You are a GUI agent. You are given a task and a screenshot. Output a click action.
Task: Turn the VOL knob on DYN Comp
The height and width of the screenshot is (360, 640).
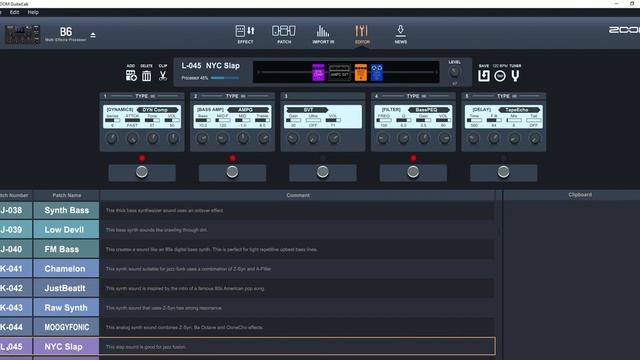(173, 138)
